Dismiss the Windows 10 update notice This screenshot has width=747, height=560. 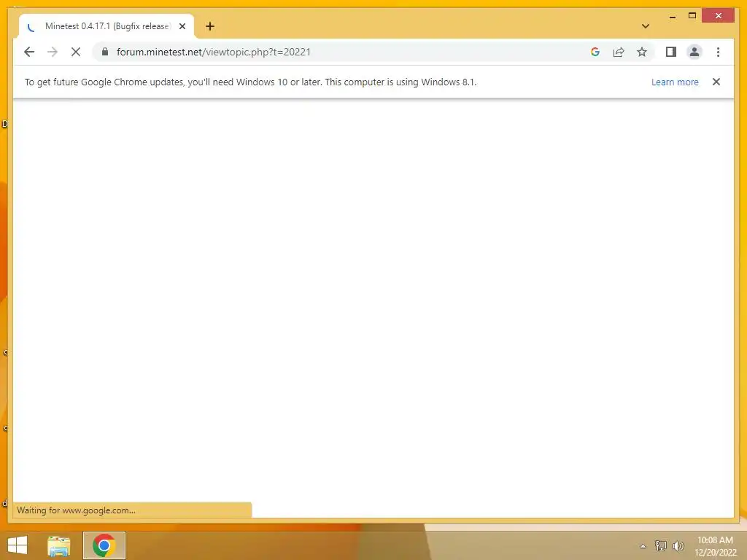click(716, 82)
